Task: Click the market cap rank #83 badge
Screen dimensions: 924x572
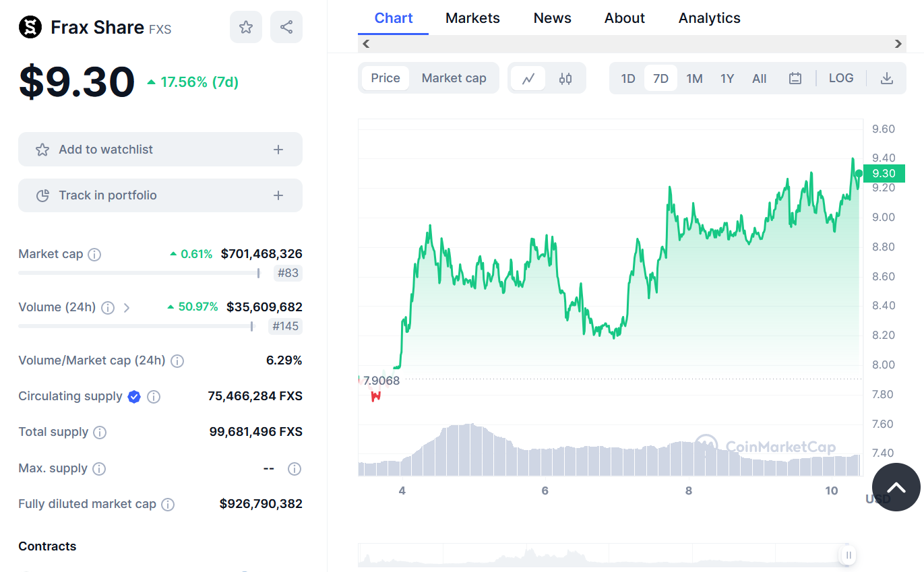Action: pos(288,274)
